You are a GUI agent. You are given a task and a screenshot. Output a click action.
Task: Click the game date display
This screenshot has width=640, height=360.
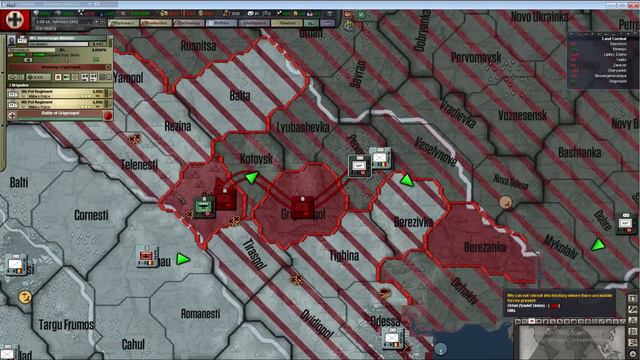pos(65,21)
